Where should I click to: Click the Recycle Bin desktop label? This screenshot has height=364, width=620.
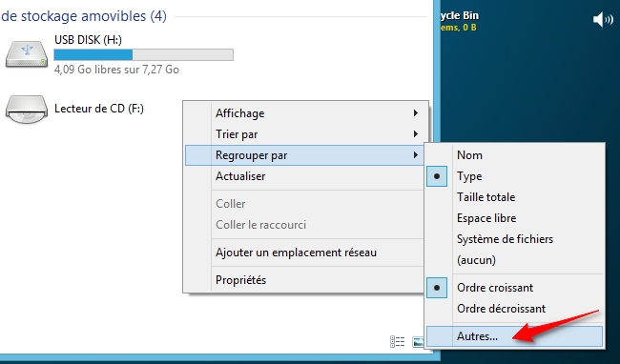[460, 16]
